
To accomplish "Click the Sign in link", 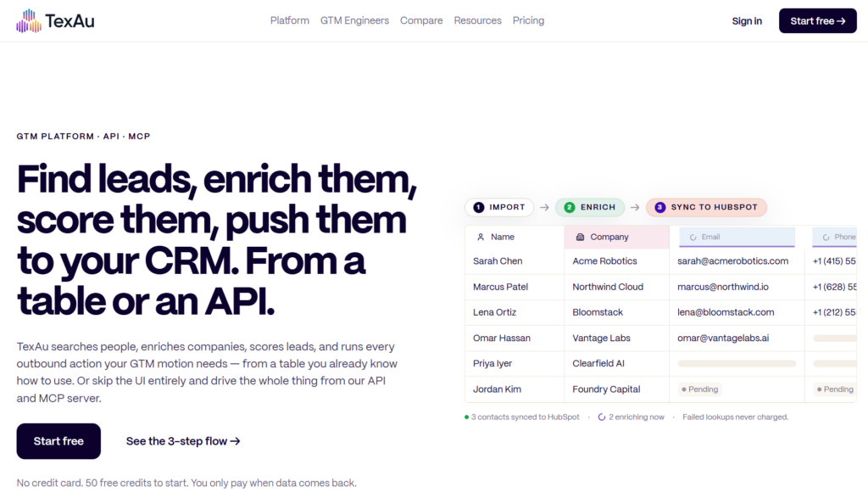I will pyautogui.click(x=747, y=21).
